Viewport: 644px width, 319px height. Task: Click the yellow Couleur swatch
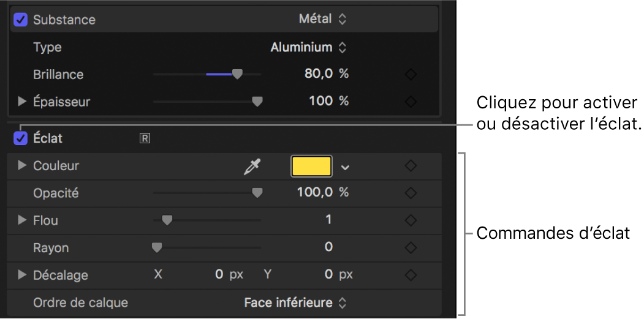[311, 167]
